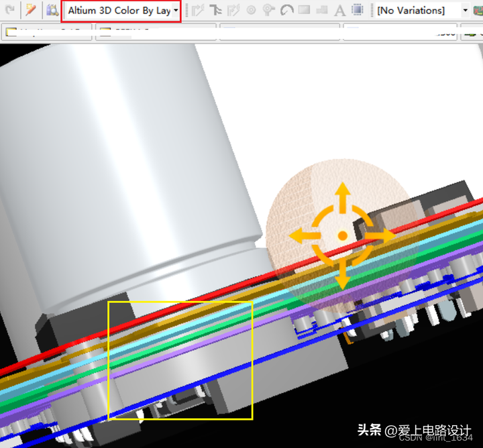Select the place string text tool
483x448 pixels.
339,10
